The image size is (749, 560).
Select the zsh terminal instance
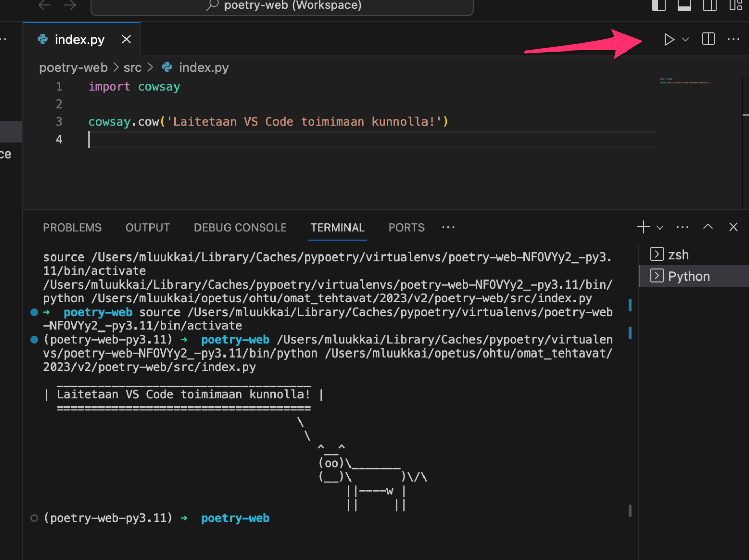678,254
